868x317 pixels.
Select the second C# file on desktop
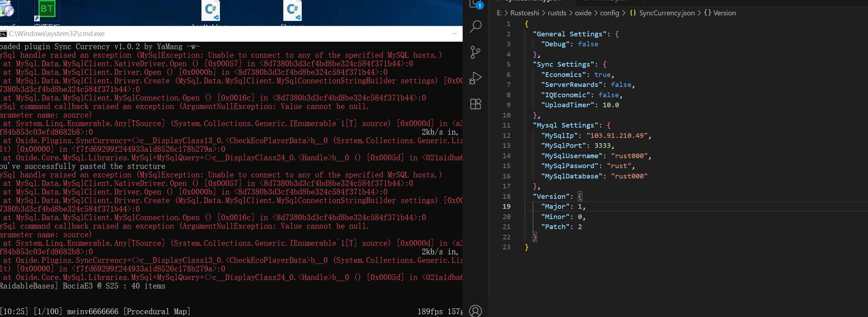point(292,10)
